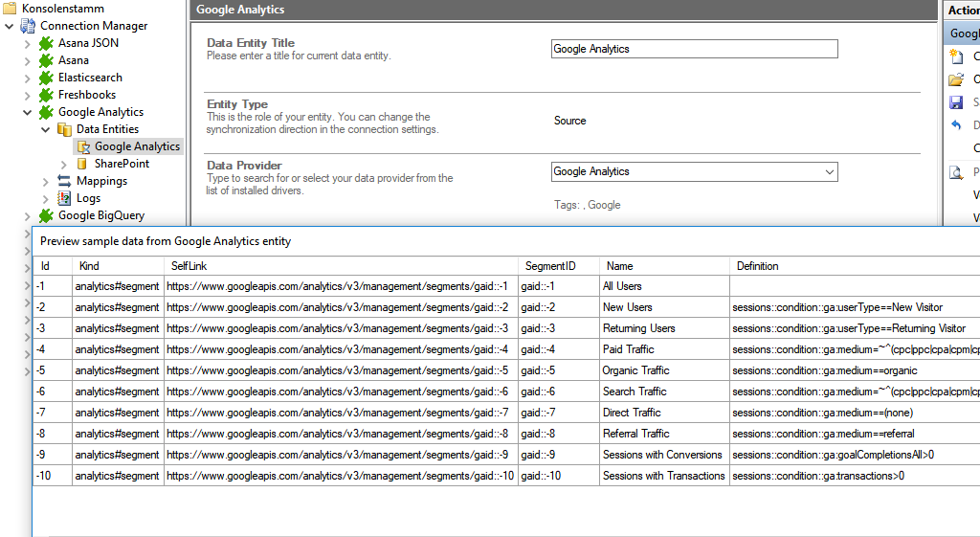Open the Data Provider dropdown
980x537 pixels.
[x=828, y=172]
